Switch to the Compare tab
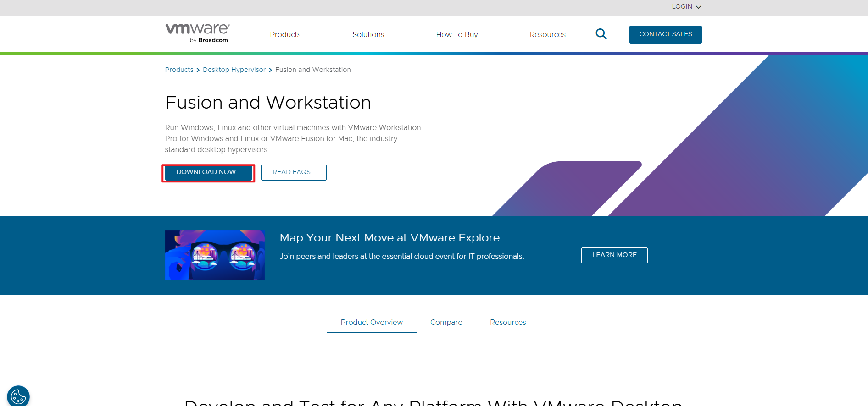This screenshot has width=868, height=406. [446, 322]
